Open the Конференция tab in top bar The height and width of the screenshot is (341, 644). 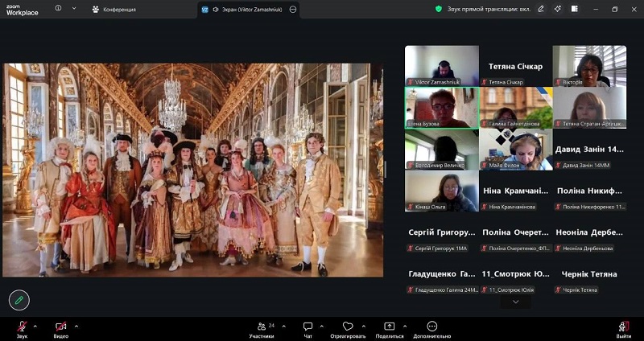coord(114,10)
